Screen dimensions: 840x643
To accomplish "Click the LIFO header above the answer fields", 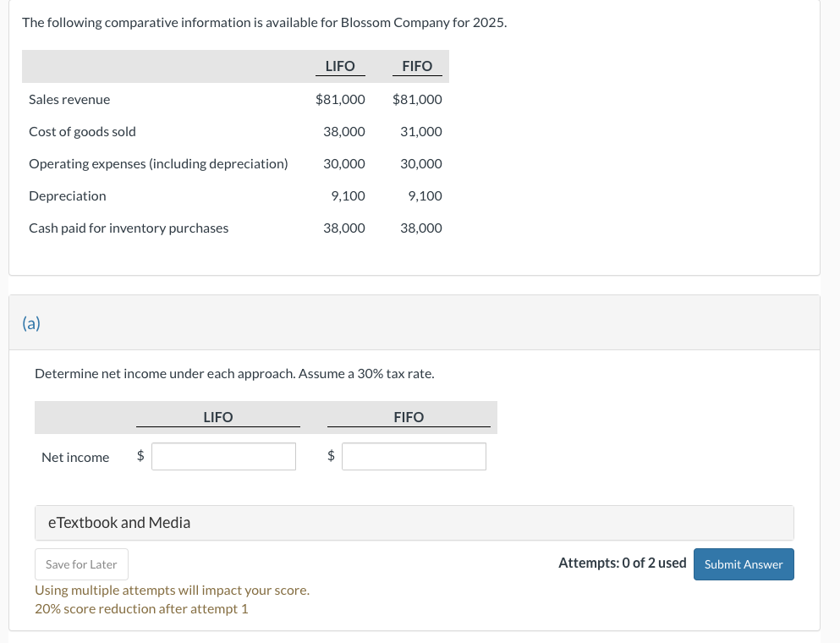I will 218,417.
